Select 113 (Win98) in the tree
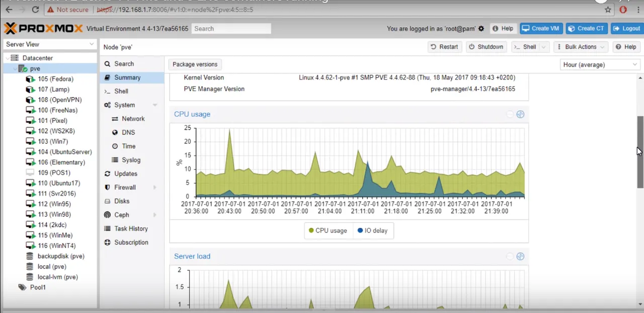This screenshot has height=313, width=644. coord(54,214)
